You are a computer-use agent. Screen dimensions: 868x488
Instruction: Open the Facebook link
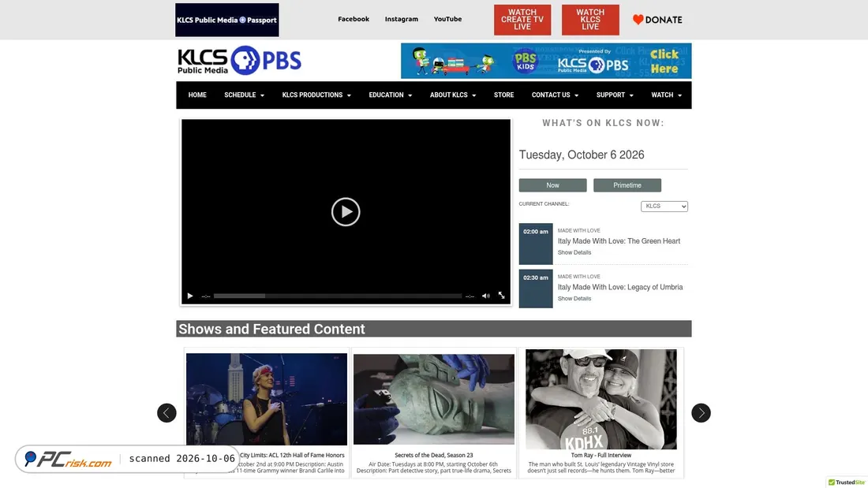pos(354,19)
